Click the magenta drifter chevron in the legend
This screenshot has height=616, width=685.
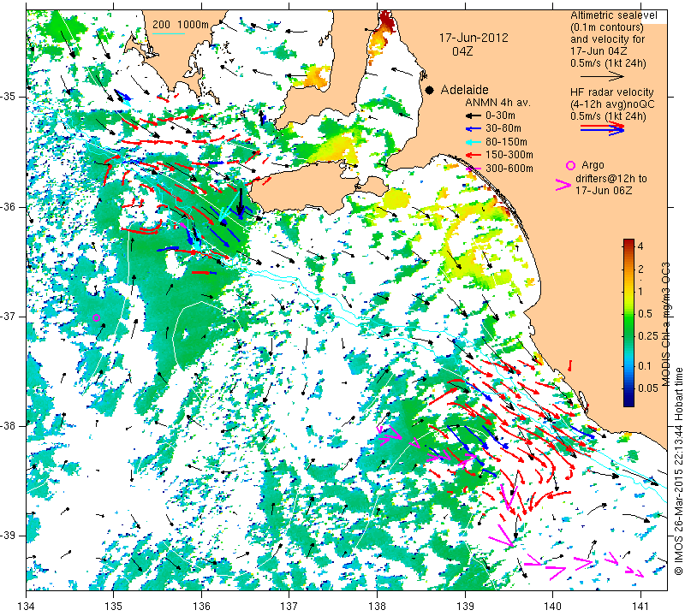coord(563,185)
